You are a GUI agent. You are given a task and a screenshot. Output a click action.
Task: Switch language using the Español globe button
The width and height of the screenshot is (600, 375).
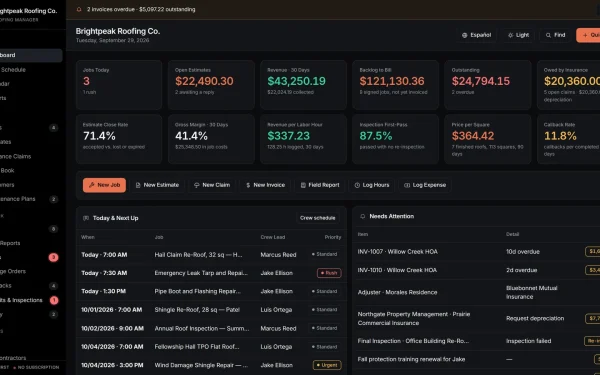pyautogui.click(x=476, y=35)
